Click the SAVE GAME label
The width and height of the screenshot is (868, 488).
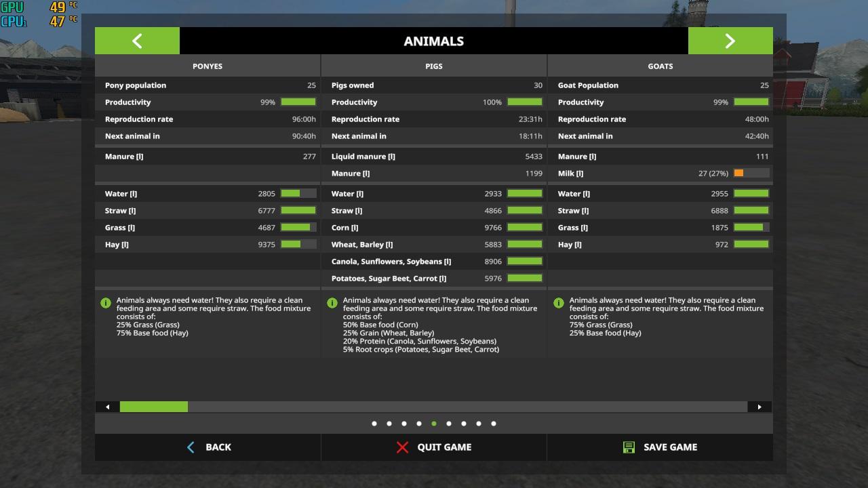click(x=670, y=447)
